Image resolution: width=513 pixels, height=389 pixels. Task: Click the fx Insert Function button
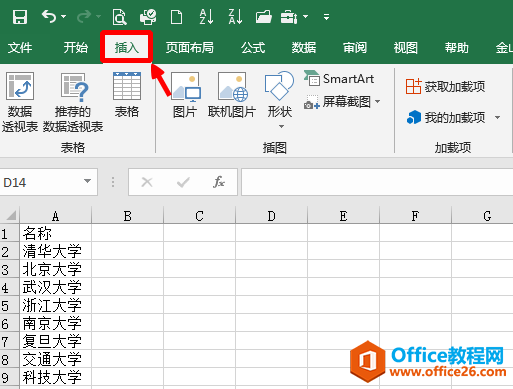(219, 182)
